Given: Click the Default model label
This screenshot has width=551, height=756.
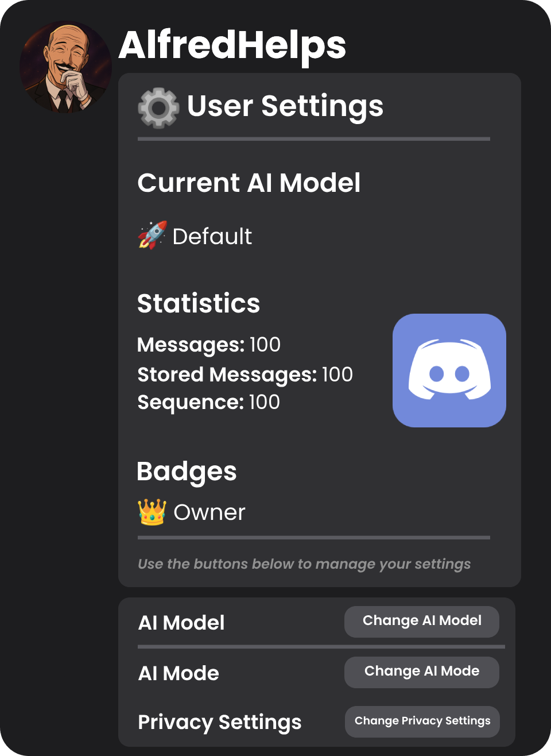Looking at the screenshot, I should pos(212,236).
